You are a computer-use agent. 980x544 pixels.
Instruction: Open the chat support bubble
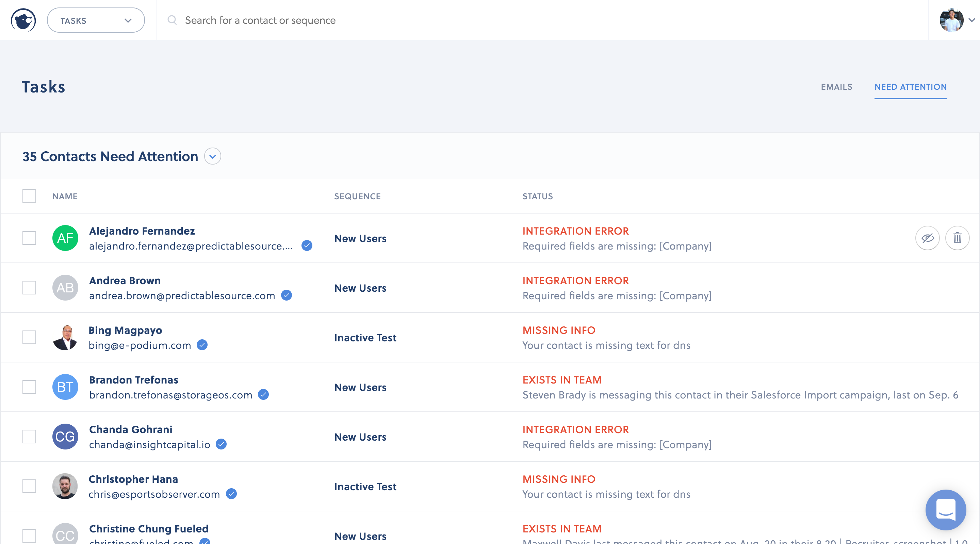point(945,509)
